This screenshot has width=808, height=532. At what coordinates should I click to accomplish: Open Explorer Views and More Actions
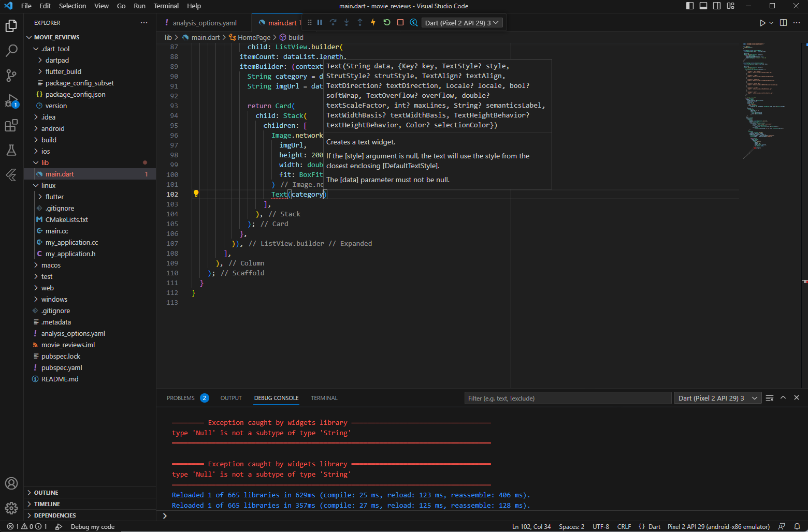(x=144, y=23)
